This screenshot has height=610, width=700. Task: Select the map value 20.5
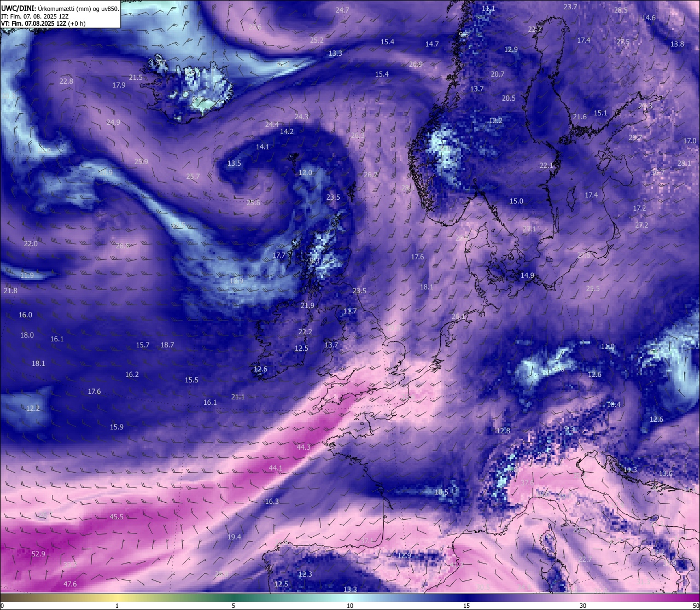tap(509, 98)
